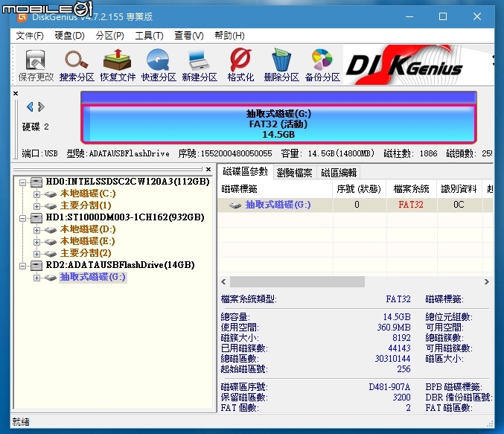Open the 分区(P) menu
This screenshot has height=434, width=504.
tap(109, 36)
